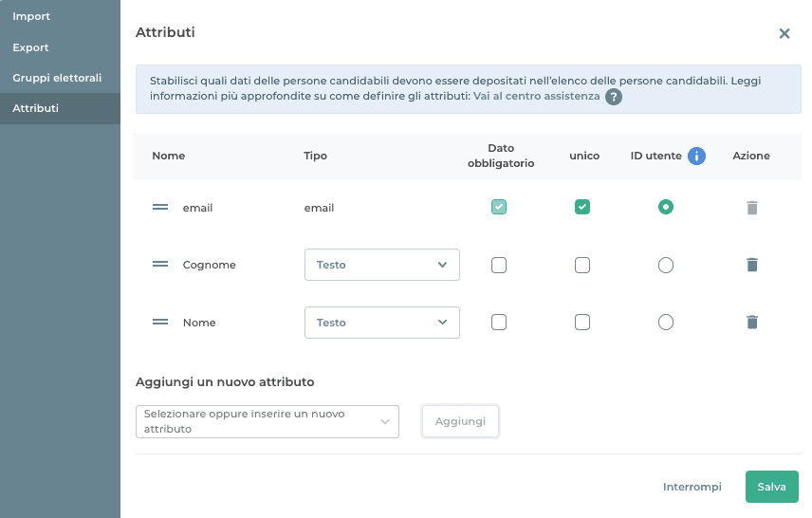Viewport: 812px width, 518px height.
Task: Click the help question mark icon
Action: tap(614, 97)
